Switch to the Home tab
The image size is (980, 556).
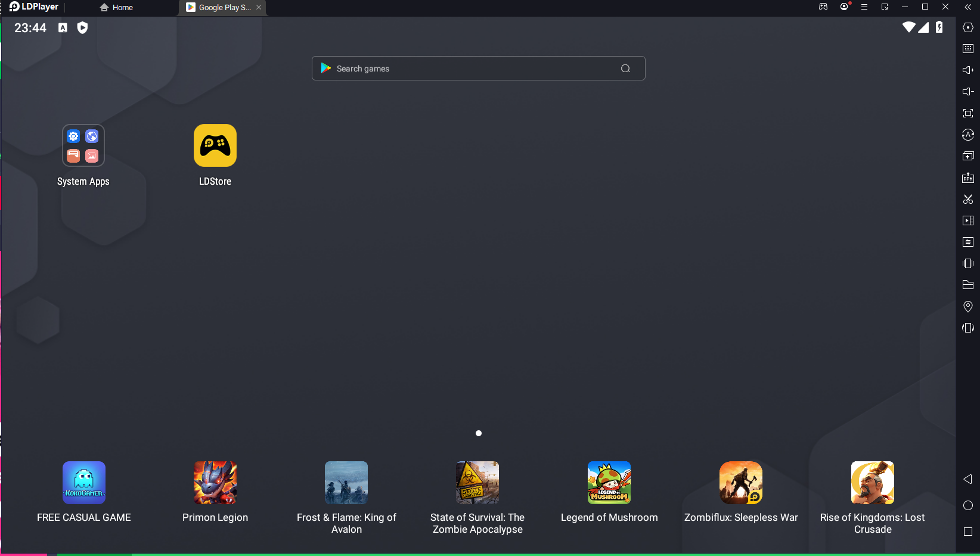tap(117, 8)
